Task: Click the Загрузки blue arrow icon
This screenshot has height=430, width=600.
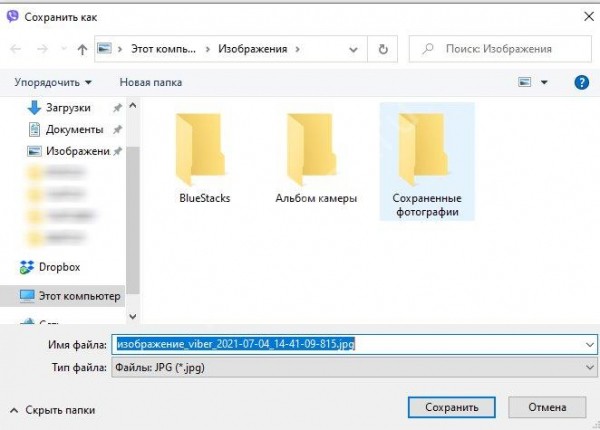Action: point(34,108)
